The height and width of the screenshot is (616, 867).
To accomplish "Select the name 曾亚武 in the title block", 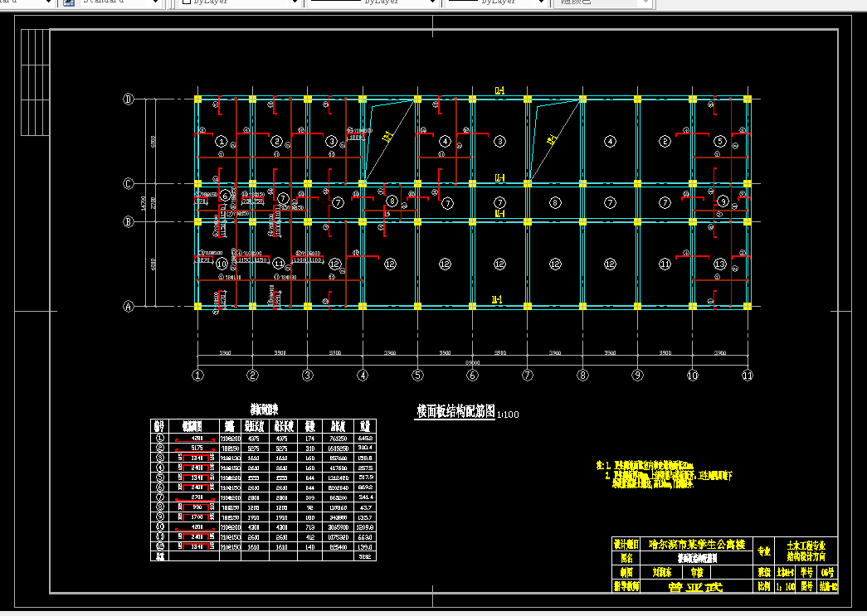I will click(x=695, y=587).
